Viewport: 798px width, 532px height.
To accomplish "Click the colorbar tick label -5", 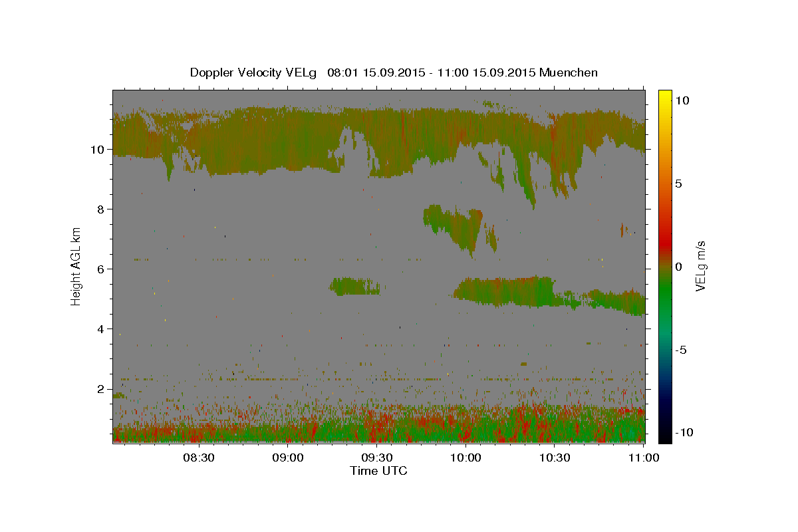I will pos(680,350).
